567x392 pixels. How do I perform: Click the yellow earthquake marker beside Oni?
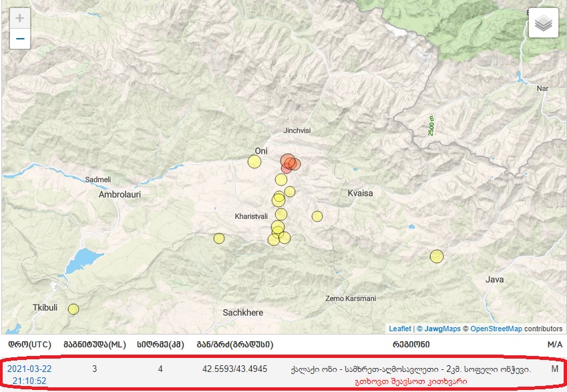254,161
